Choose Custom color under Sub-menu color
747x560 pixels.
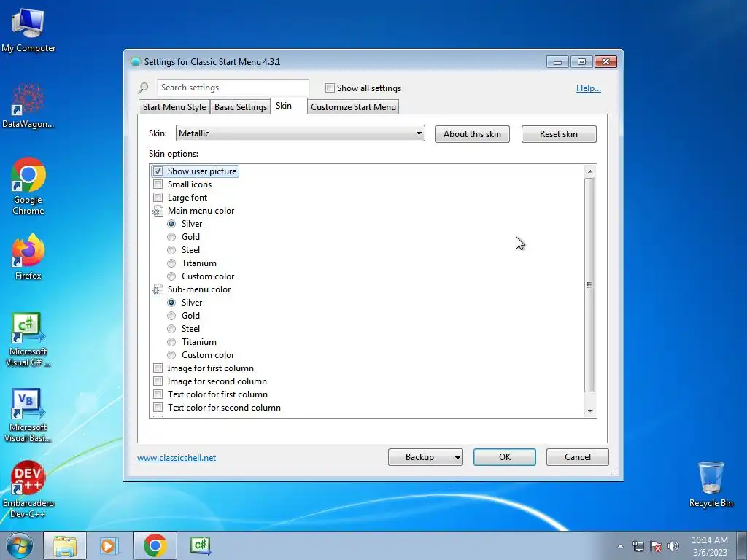click(x=171, y=355)
